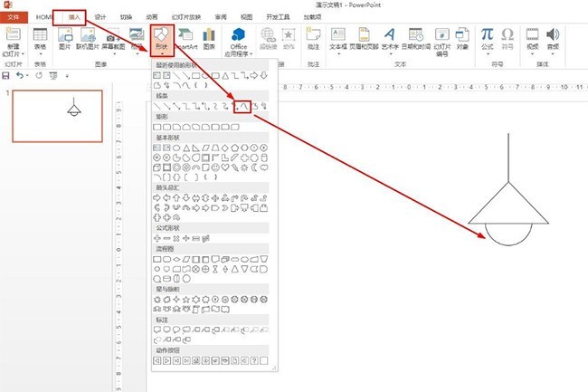Click the Object (对象) button
The width and height of the screenshot is (588, 392).
point(462,40)
